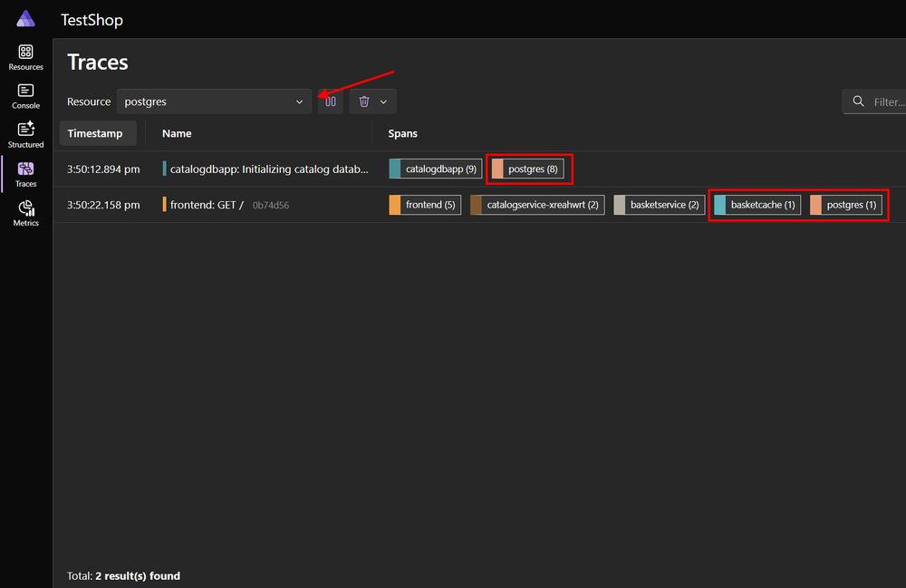This screenshot has width=906, height=588.
Task: Open the Console logs page
Action: click(x=25, y=96)
